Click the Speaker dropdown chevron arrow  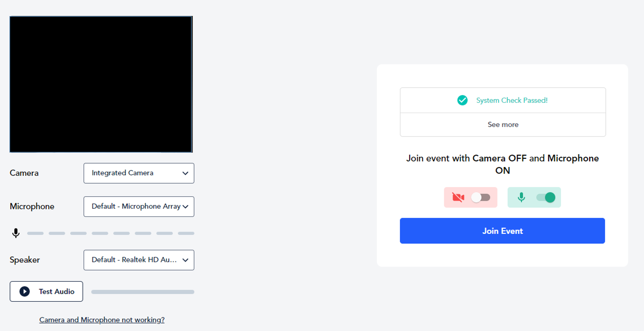tap(185, 260)
